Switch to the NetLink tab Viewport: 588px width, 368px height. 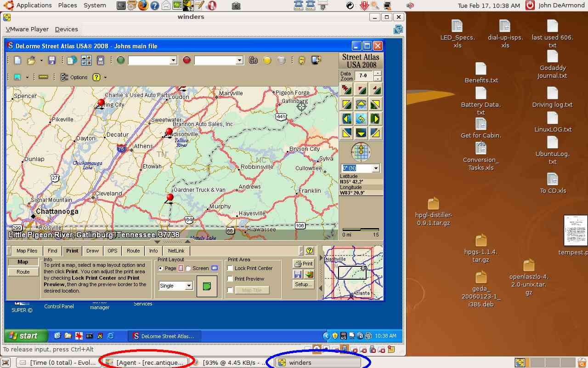coord(176,251)
